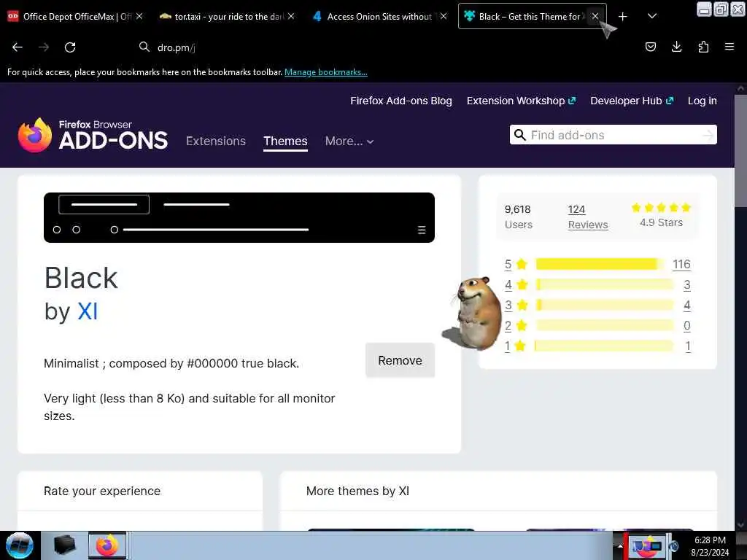Click the 3 four-star review count
Screen dimensions: 747x560
686,285
